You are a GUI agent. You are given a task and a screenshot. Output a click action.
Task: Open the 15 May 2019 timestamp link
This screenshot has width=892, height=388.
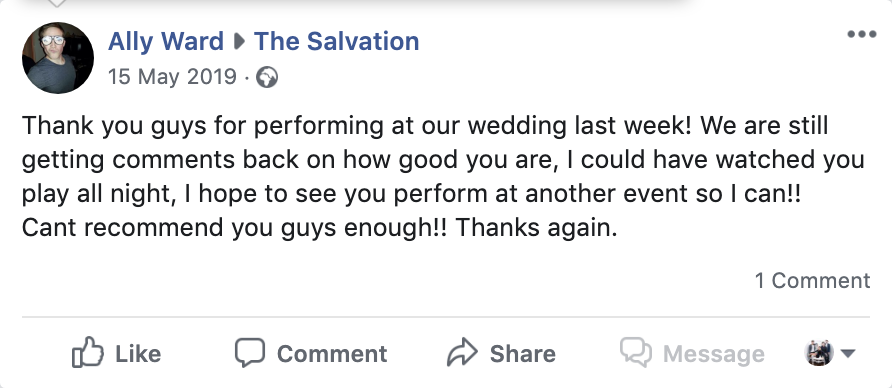tap(172, 76)
